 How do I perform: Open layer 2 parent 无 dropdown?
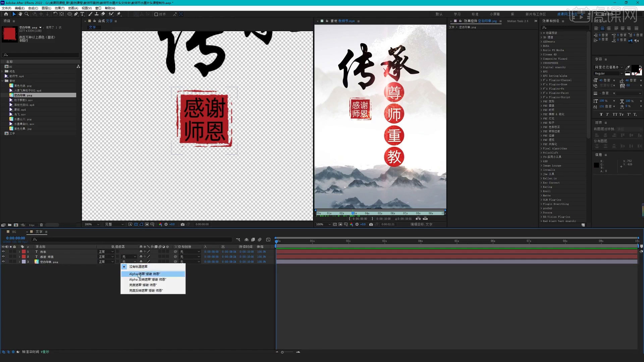[190, 257]
